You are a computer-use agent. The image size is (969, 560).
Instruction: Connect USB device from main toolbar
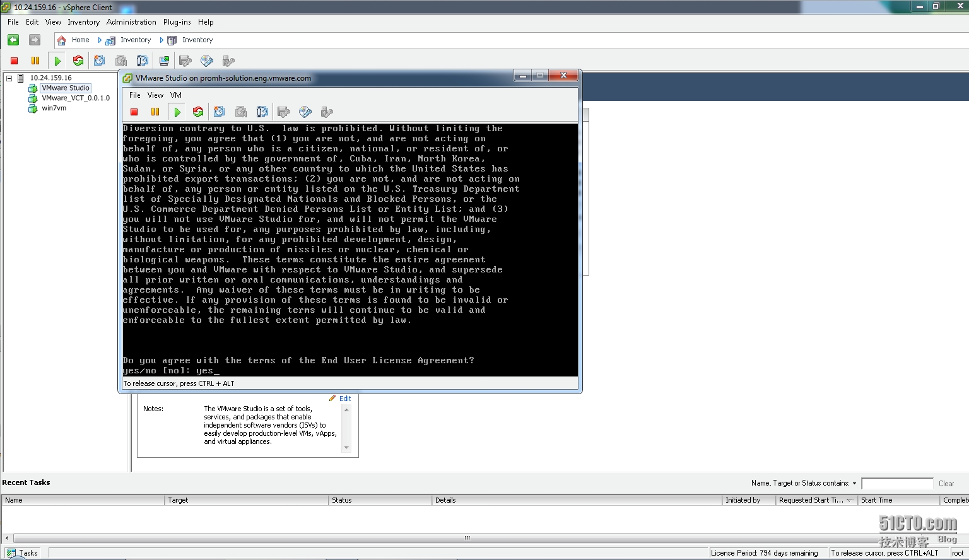[228, 61]
